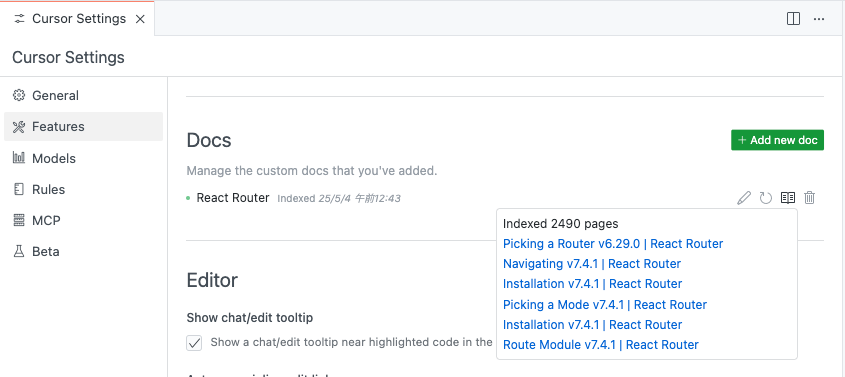Open Navigating v7.4.1 React Router link

point(592,264)
